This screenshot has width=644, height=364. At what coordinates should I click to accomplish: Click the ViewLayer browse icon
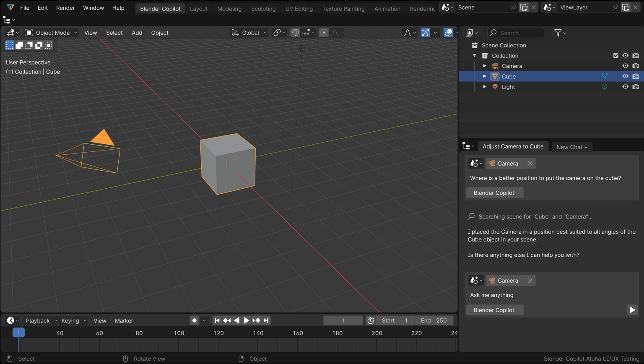pos(549,8)
